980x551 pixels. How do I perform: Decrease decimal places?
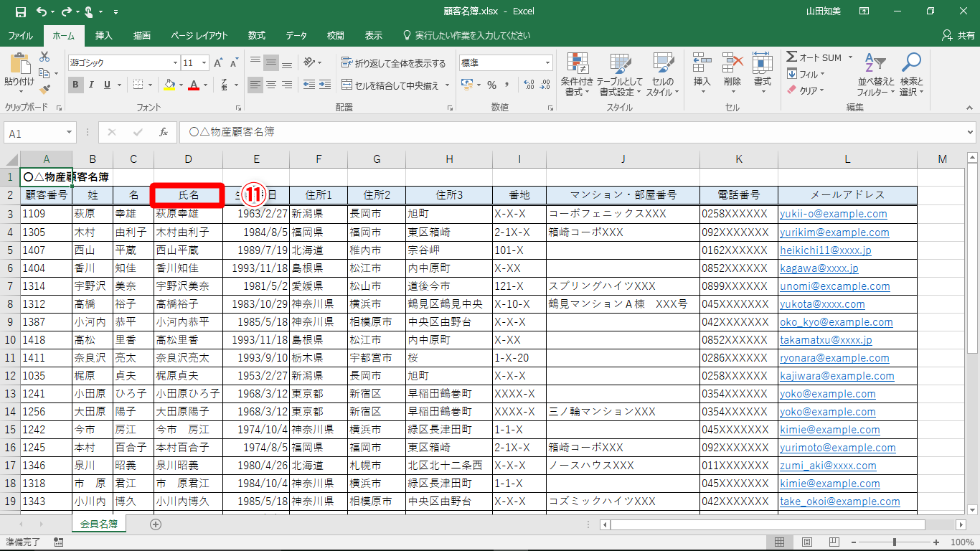coord(546,85)
